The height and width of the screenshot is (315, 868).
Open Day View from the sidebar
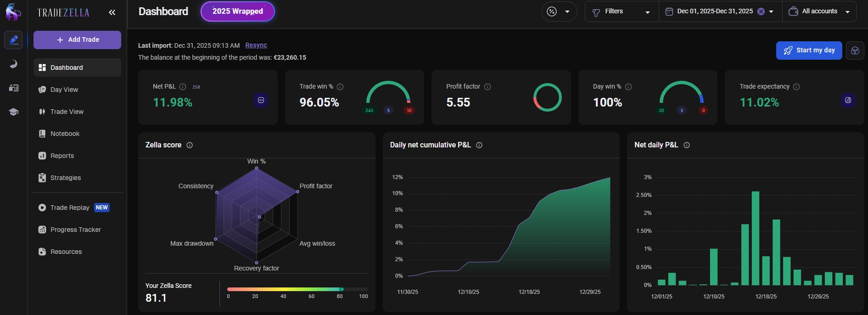pos(64,90)
